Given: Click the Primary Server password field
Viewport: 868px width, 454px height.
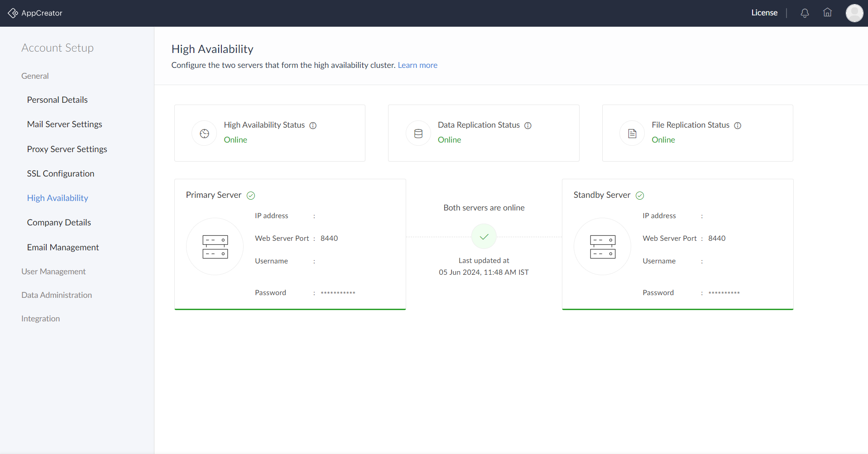Looking at the screenshot, I should tap(338, 293).
